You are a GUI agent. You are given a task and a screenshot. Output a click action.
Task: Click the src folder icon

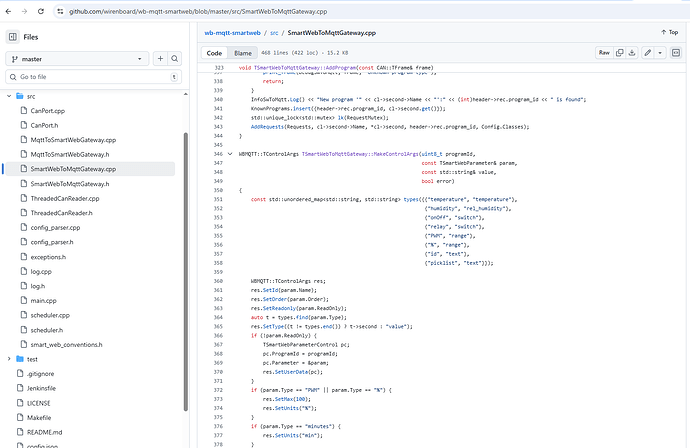tap(20, 96)
